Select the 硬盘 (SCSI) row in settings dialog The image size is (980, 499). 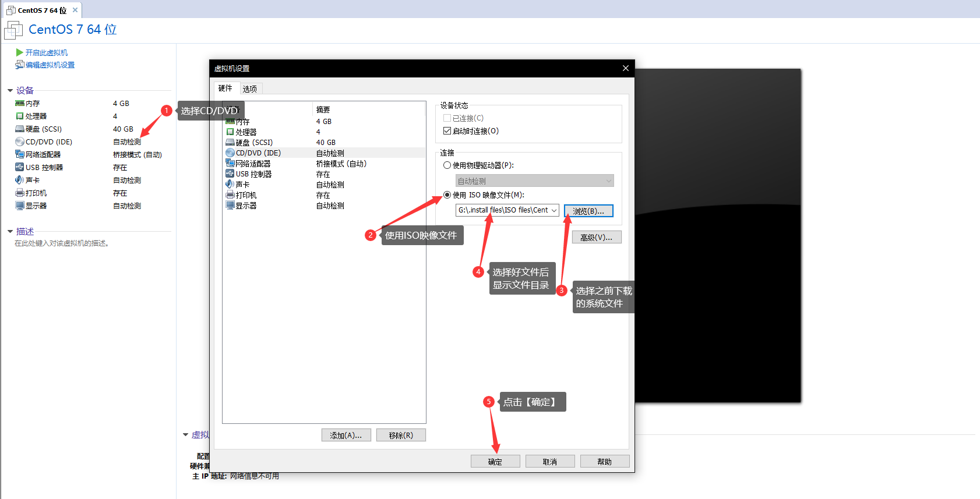tap(324, 143)
